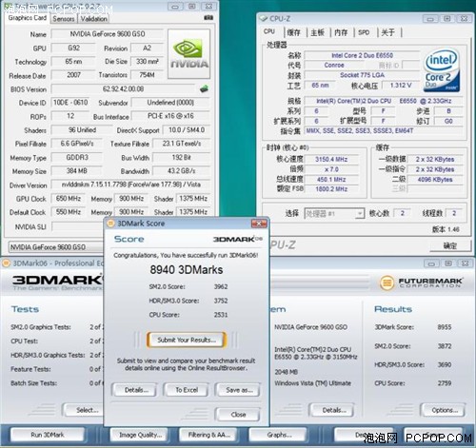The width and height of the screenshot is (476, 448).
Task: Open the 关于 tab in CPU-Z
Action: click(x=388, y=32)
